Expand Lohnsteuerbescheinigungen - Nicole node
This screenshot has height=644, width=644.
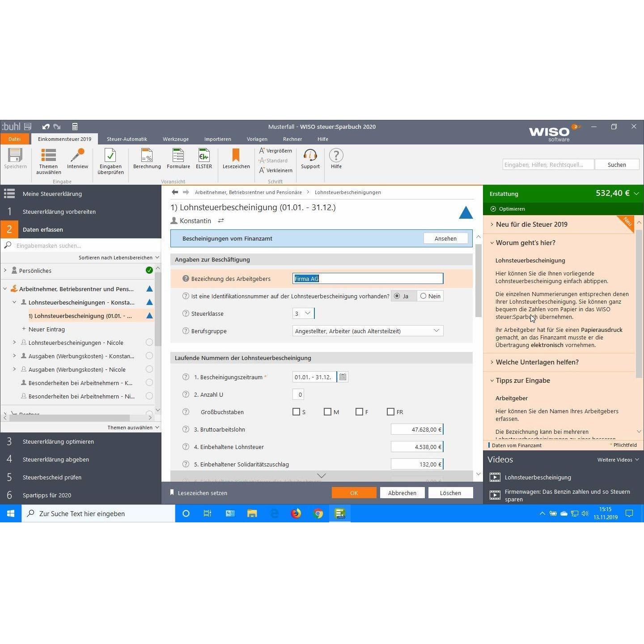point(14,343)
